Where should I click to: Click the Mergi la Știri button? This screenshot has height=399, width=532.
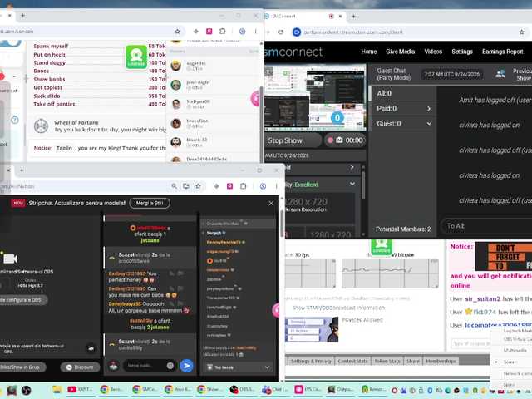tap(150, 203)
